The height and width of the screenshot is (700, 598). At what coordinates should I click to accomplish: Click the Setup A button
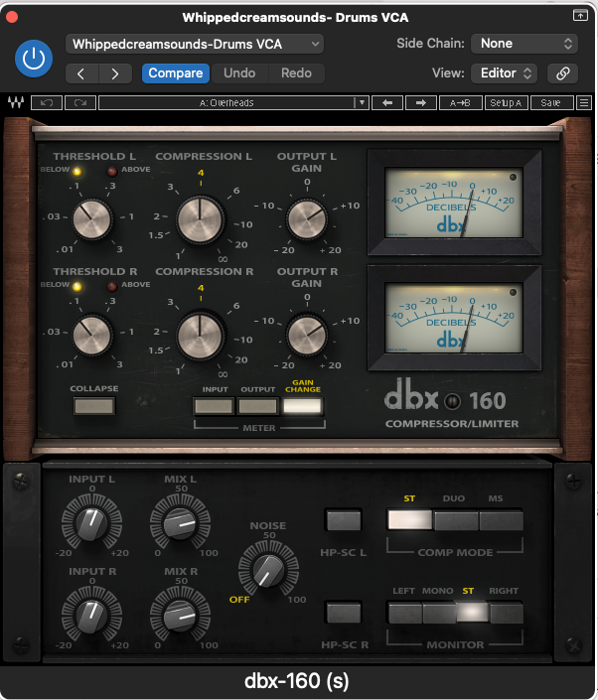506,103
